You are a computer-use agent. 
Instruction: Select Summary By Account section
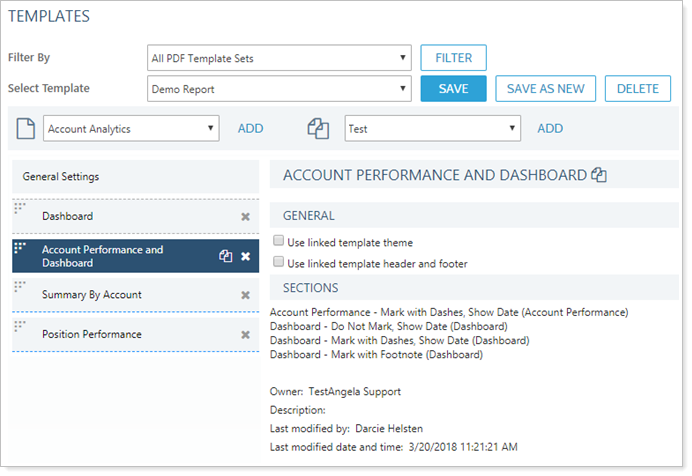click(x=92, y=295)
